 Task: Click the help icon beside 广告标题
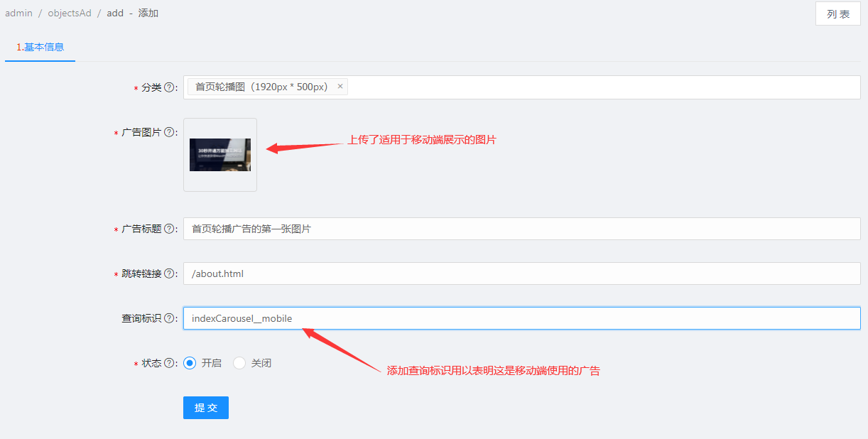click(169, 229)
